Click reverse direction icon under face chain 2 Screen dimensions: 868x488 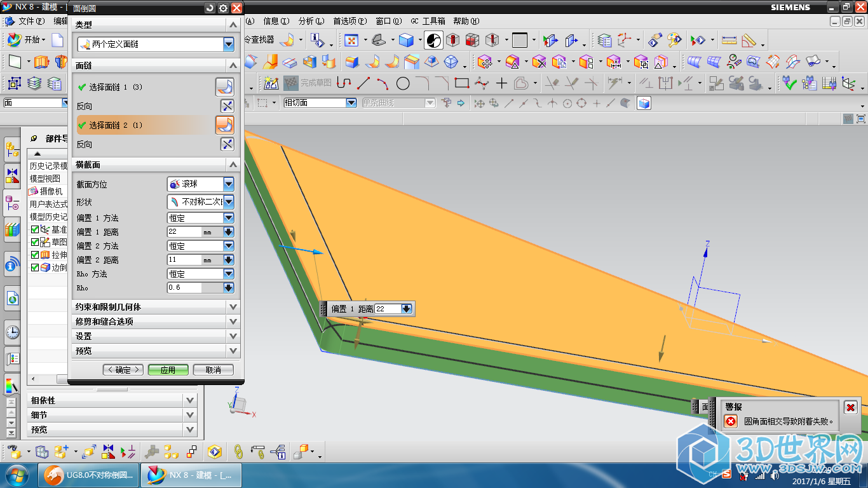[227, 144]
